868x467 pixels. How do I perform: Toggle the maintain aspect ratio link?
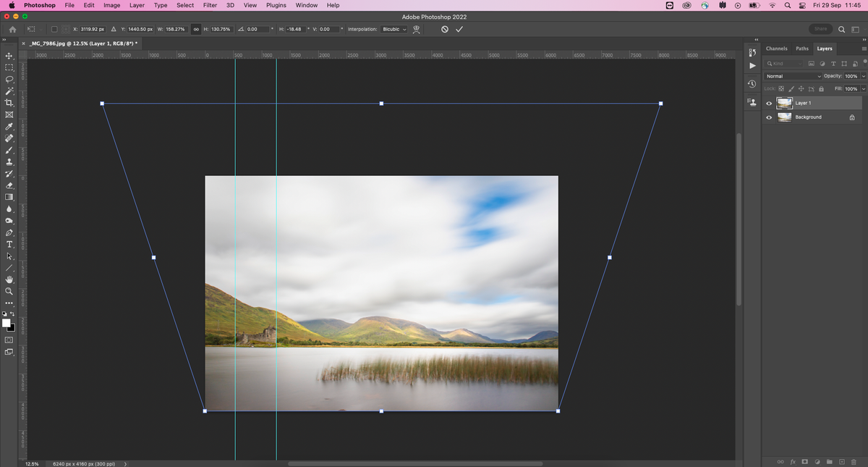(196, 30)
